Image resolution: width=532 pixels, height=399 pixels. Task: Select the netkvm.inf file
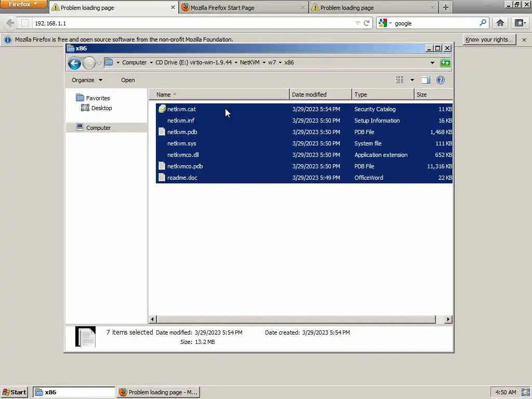(181, 121)
